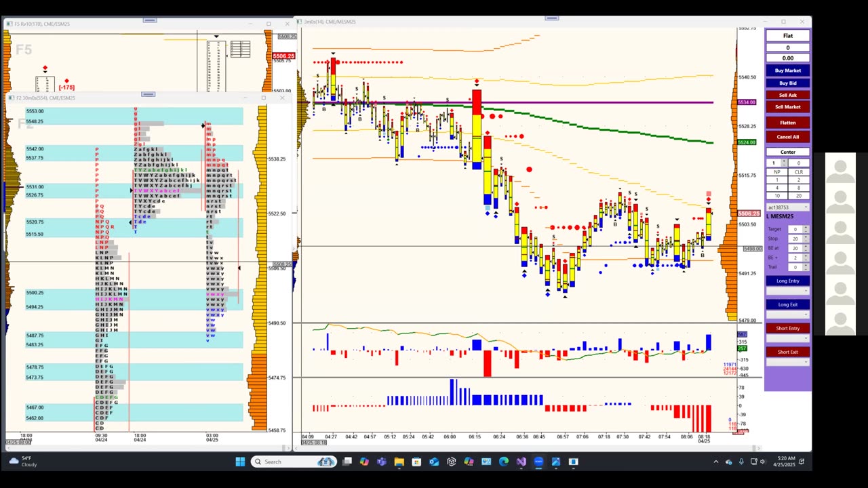This screenshot has width=868, height=488.
Task: Open the Windows Start menu
Action: click(x=240, y=462)
